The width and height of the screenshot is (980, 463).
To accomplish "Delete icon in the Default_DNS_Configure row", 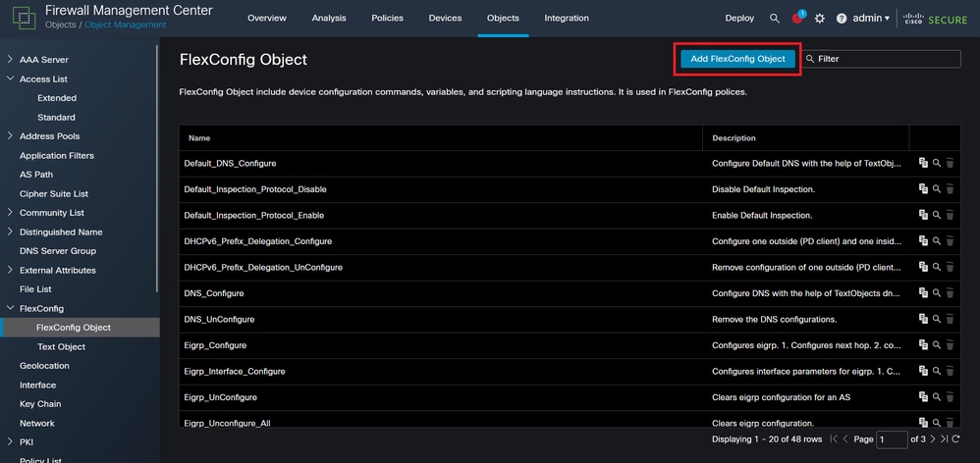I will tap(950, 163).
